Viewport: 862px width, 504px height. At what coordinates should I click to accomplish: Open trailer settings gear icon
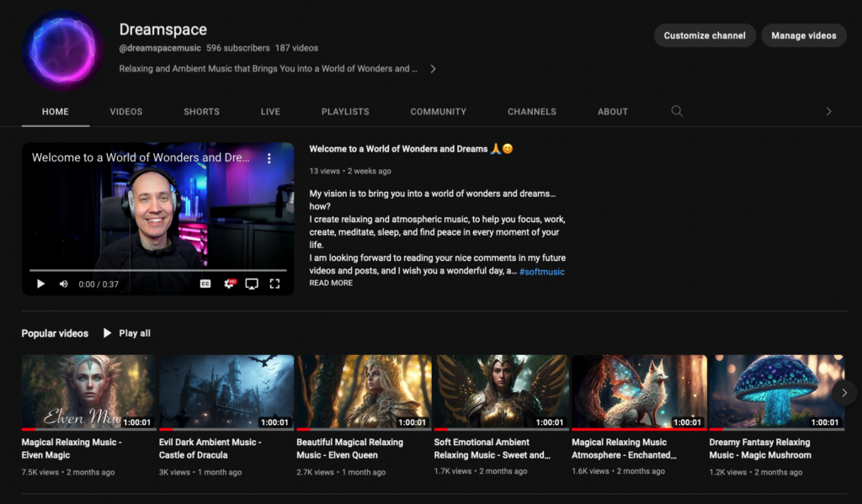(229, 284)
